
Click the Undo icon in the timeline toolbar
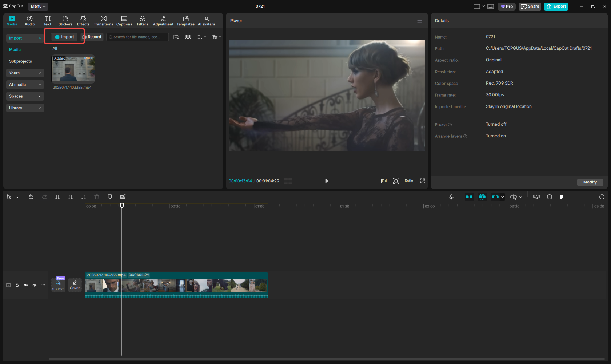[31, 197]
